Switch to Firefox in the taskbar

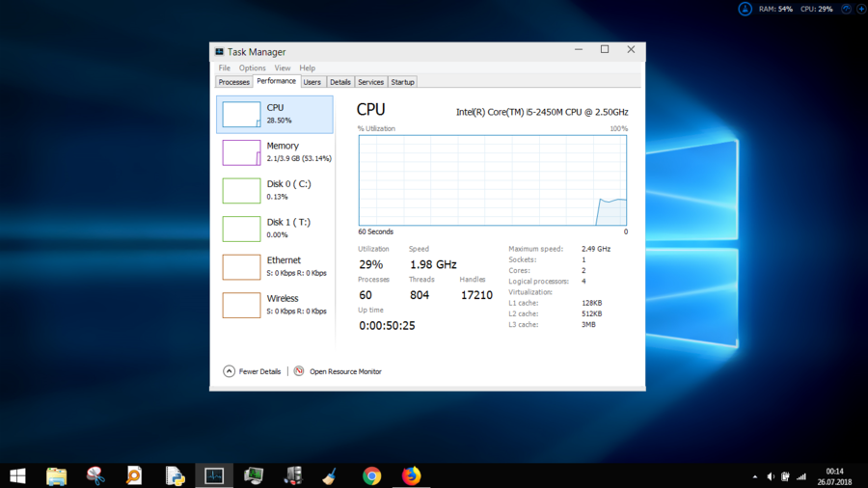411,475
